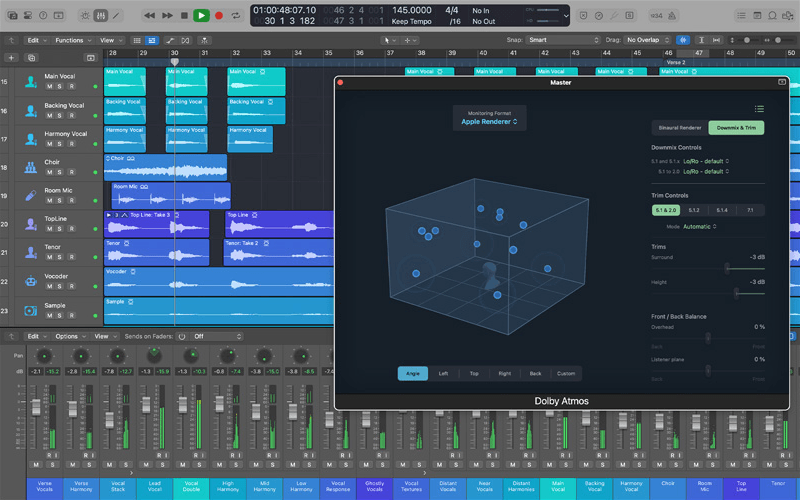
Task: Click the duplicate track icon
Action: point(31,58)
